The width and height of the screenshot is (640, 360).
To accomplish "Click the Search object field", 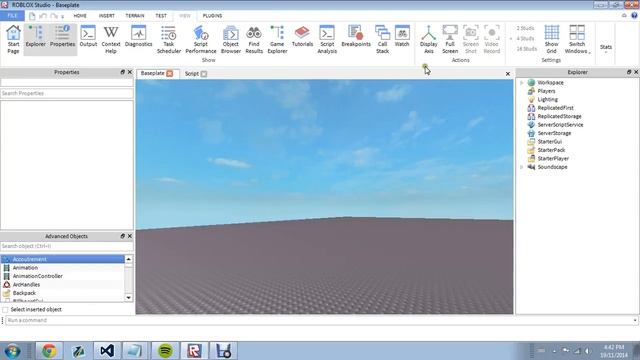I will (x=67, y=246).
